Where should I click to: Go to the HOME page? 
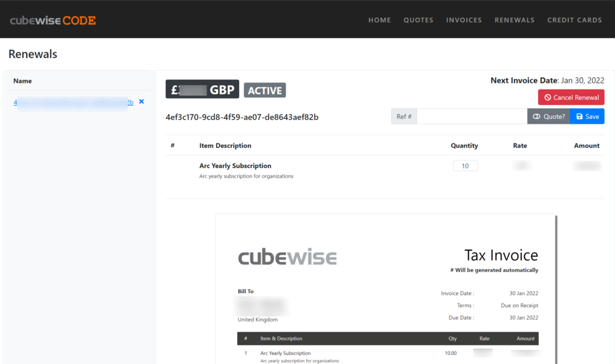click(x=380, y=20)
